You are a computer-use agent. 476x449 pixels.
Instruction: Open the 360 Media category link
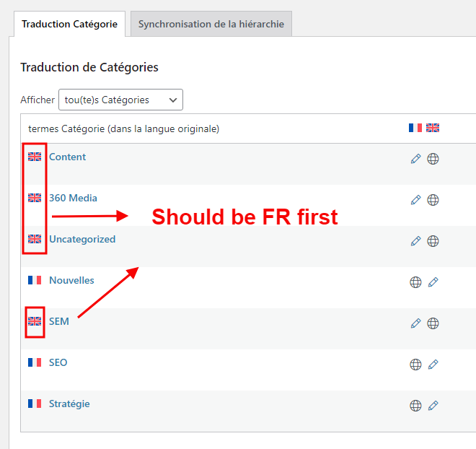73,198
